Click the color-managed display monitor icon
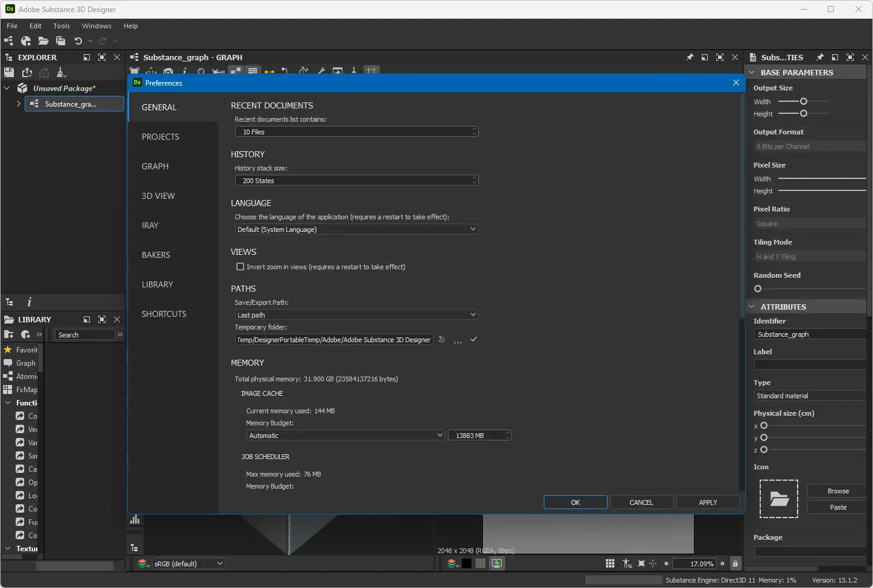 497,563
